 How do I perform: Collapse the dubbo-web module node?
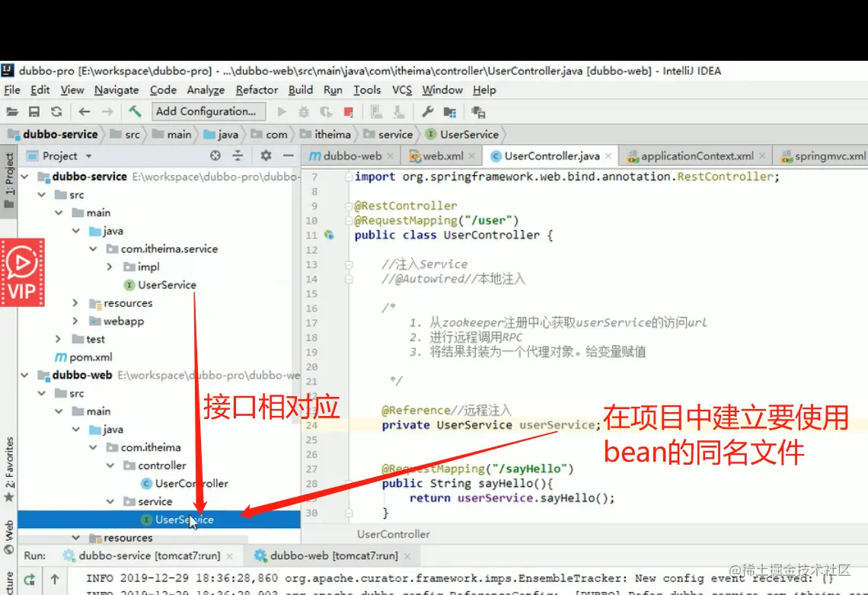25,375
